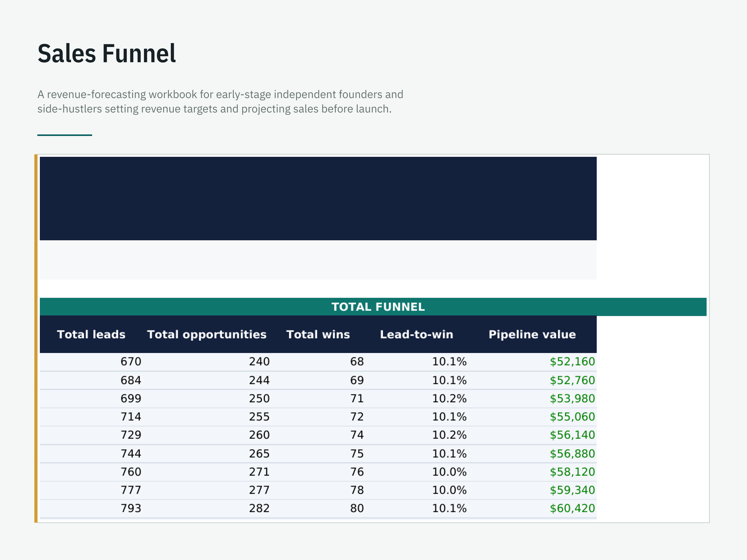The width and height of the screenshot is (747, 560).
Task: Click the $56,140 pipeline value
Action: pos(572,435)
